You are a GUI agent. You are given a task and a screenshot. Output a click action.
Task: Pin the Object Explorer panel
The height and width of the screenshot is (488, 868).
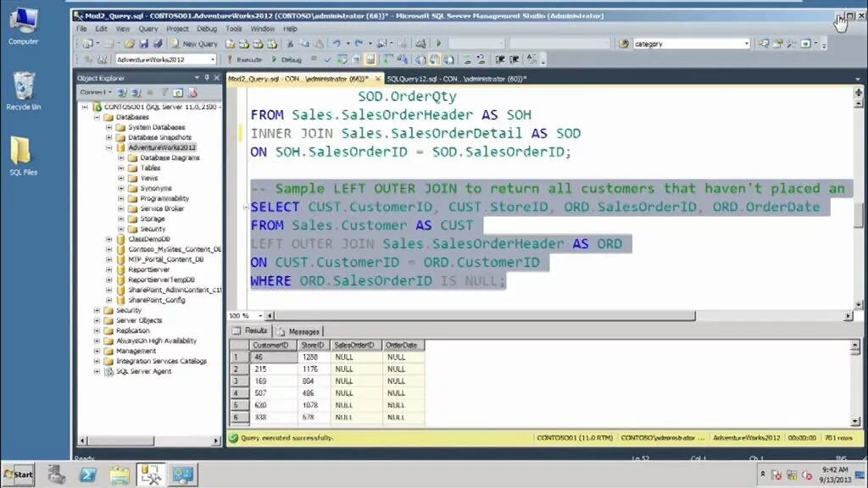(x=207, y=78)
